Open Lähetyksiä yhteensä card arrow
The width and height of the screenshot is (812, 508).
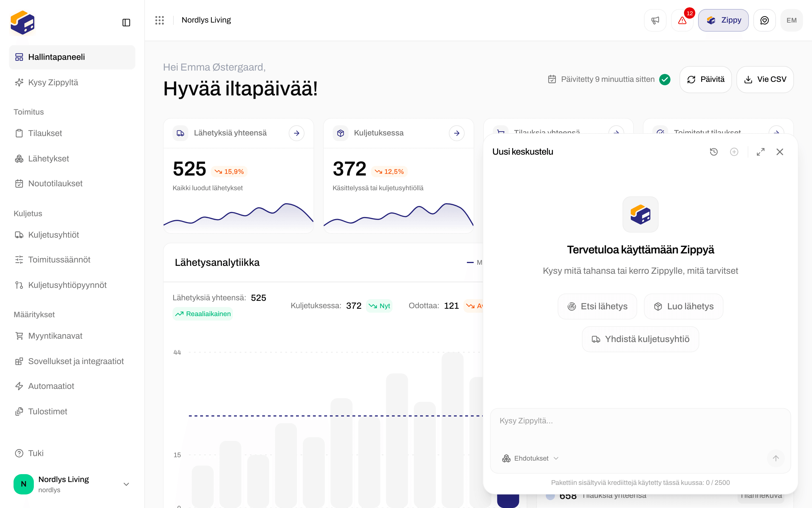297,133
